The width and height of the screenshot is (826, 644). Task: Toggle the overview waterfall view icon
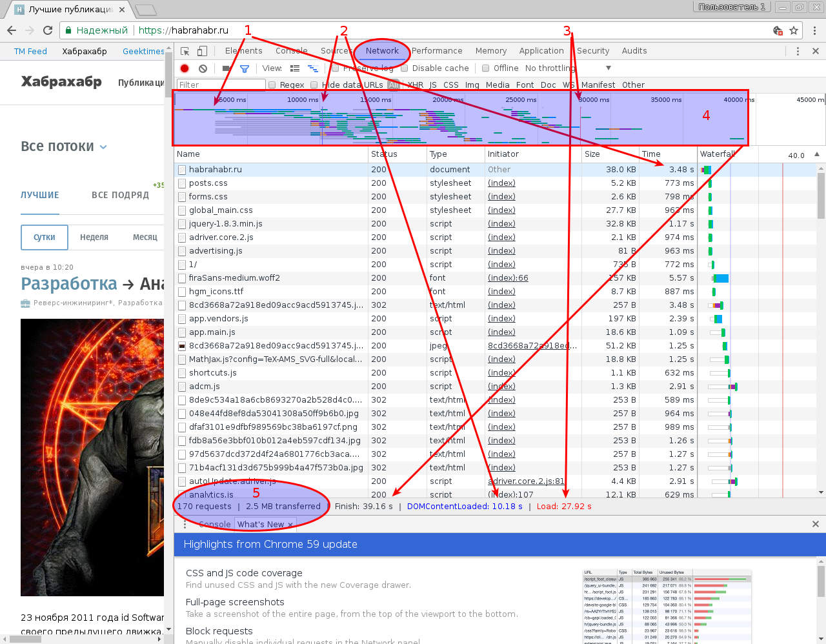coord(313,68)
